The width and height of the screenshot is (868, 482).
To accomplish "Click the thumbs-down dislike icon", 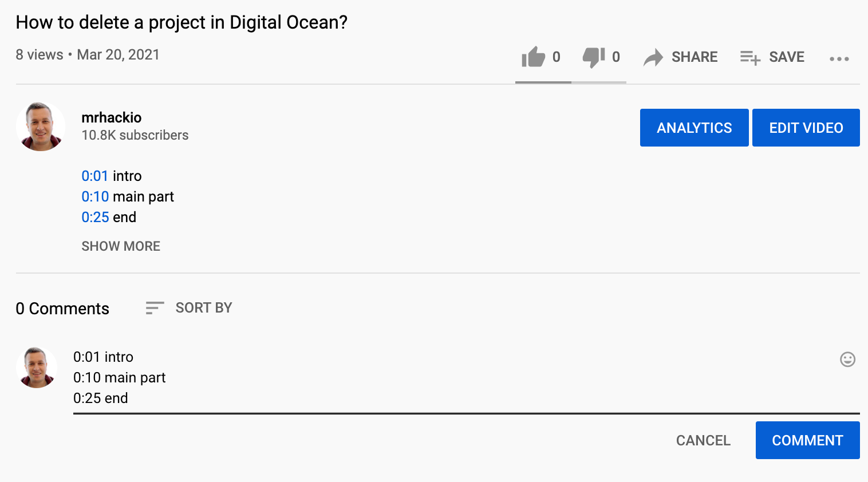I will tap(594, 57).
